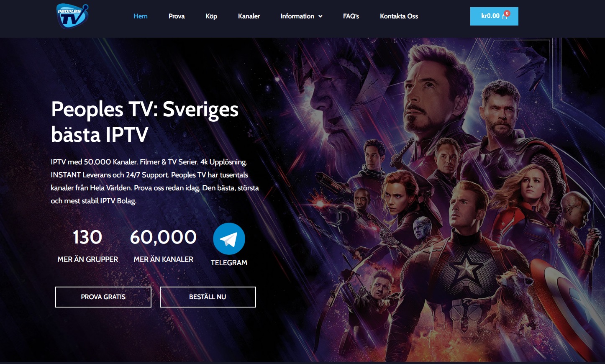605x364 pixels.
Task: Expand the Information dropdown arrow
Action: click(x=320, y=16)
